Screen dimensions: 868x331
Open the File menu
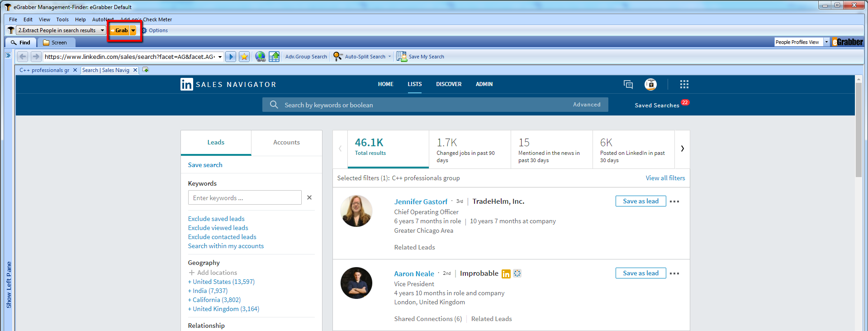(x=13, y=19)
